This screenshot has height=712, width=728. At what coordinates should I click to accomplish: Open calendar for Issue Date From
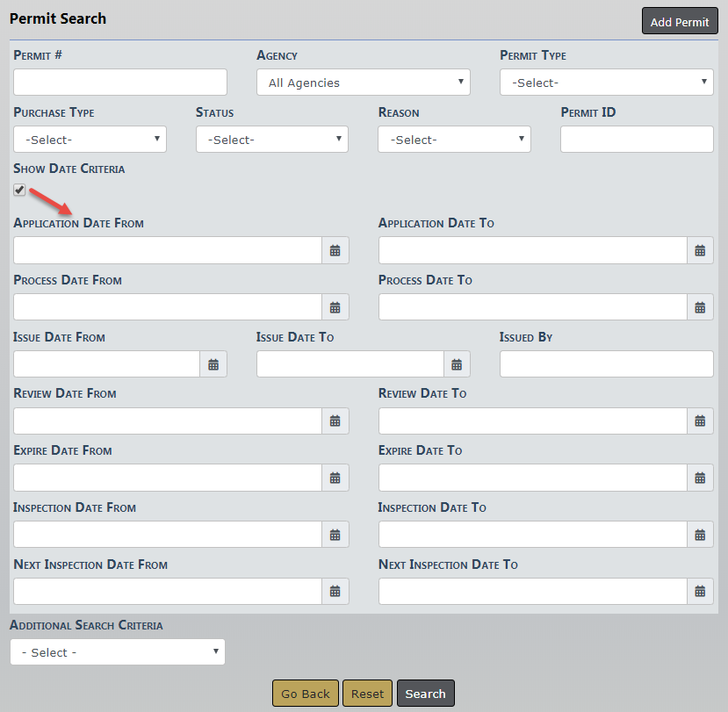pyautogui.click(x=213, y=364)
